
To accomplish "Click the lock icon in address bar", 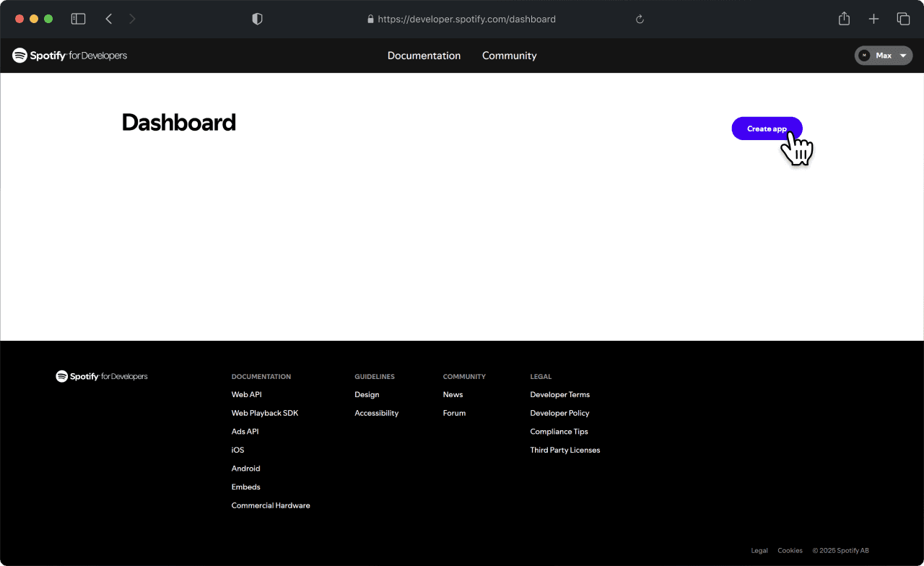I will point(371,19).
